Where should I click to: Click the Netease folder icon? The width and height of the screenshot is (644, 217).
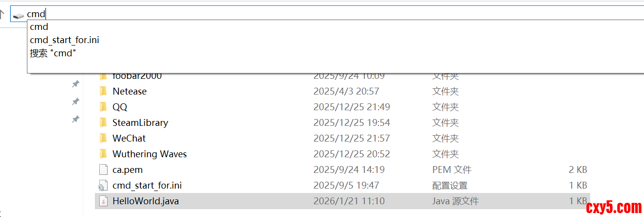pos(103,91)
